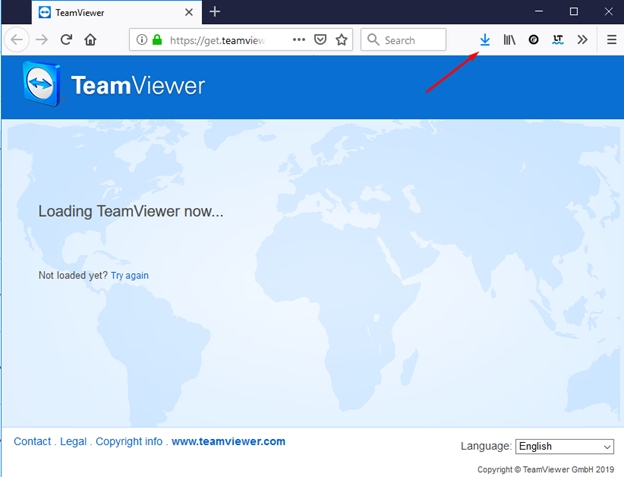Image resolution: width=624 pixels, height=477 pixels.
Task: Open the Legal link
Action: pos(73,441)
